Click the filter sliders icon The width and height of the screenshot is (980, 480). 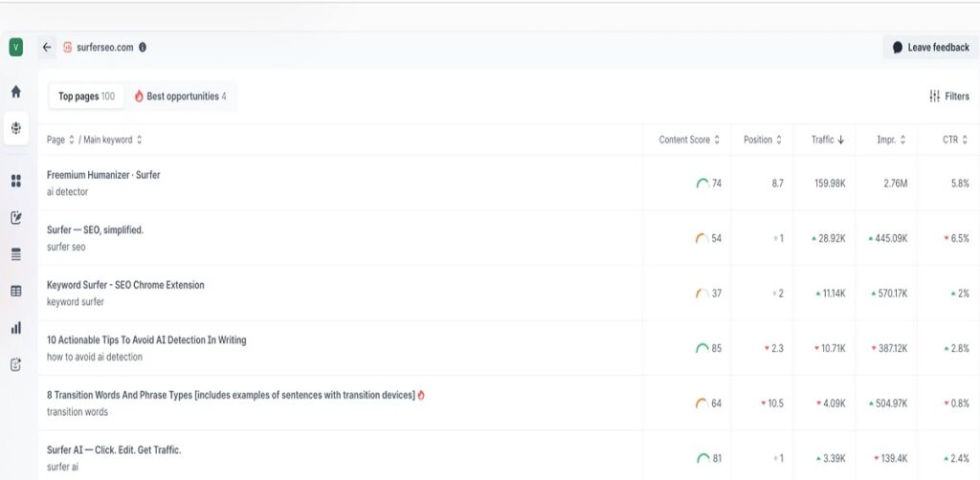(934, 97)
